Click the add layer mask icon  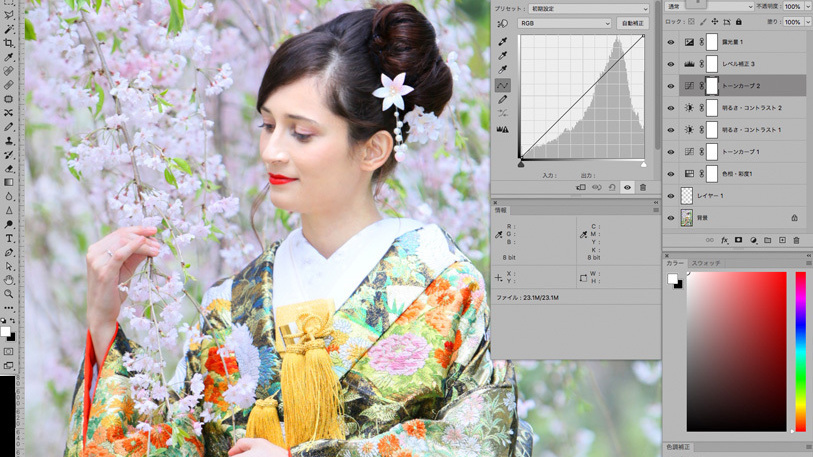(739, 240)
